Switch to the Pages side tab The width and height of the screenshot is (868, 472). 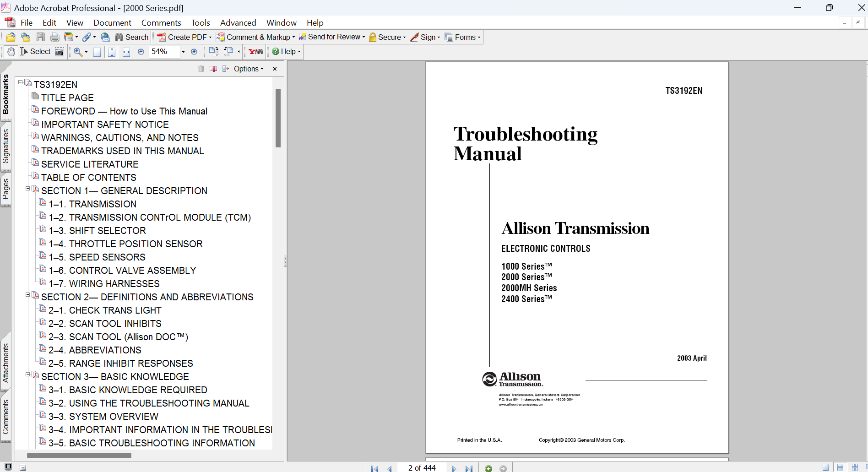[5, 189]
